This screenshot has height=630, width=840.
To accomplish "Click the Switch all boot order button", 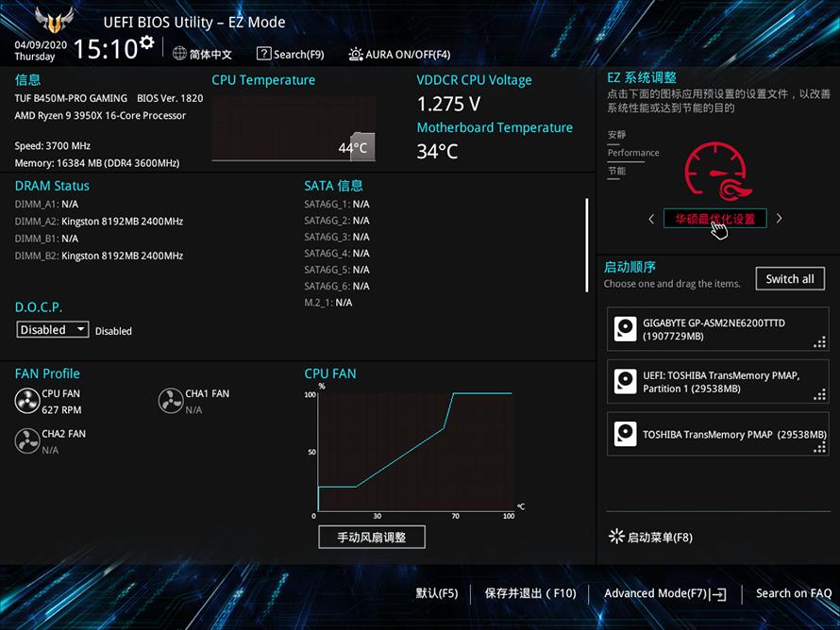I will tap(790, 278).
